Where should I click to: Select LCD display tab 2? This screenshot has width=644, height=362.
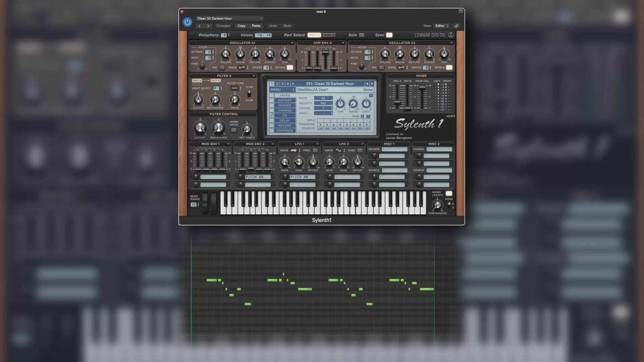tap(277, 83)
